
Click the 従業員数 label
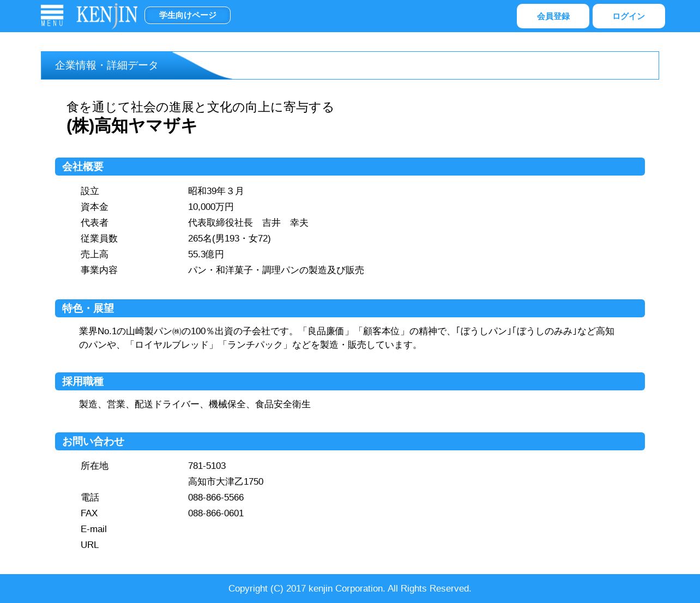[99, 239]
